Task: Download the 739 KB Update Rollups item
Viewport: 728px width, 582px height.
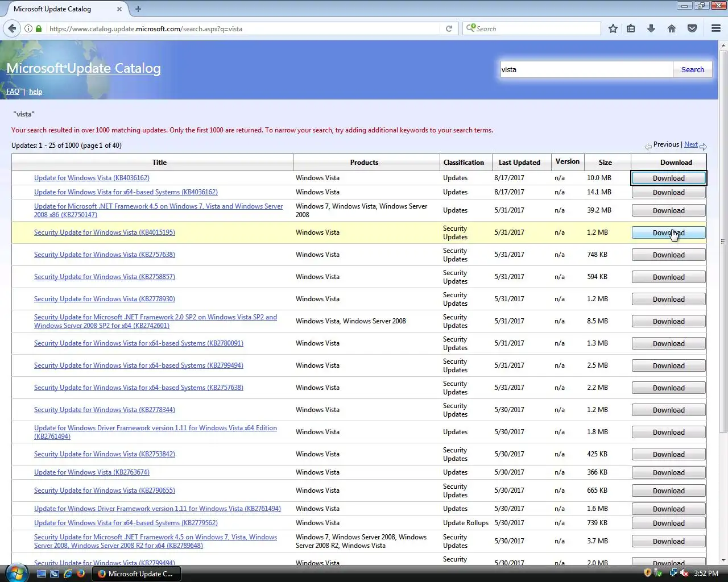Action: click(x=669, y=523)
